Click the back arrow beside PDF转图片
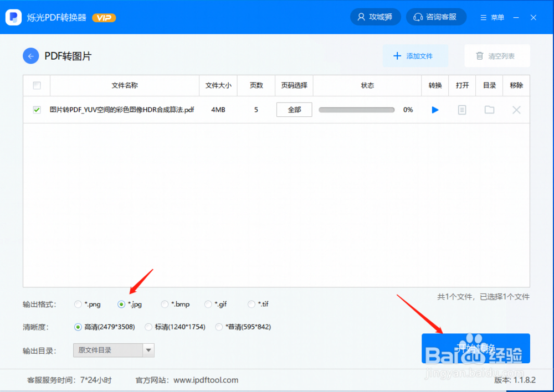 (x=30, y=55)
